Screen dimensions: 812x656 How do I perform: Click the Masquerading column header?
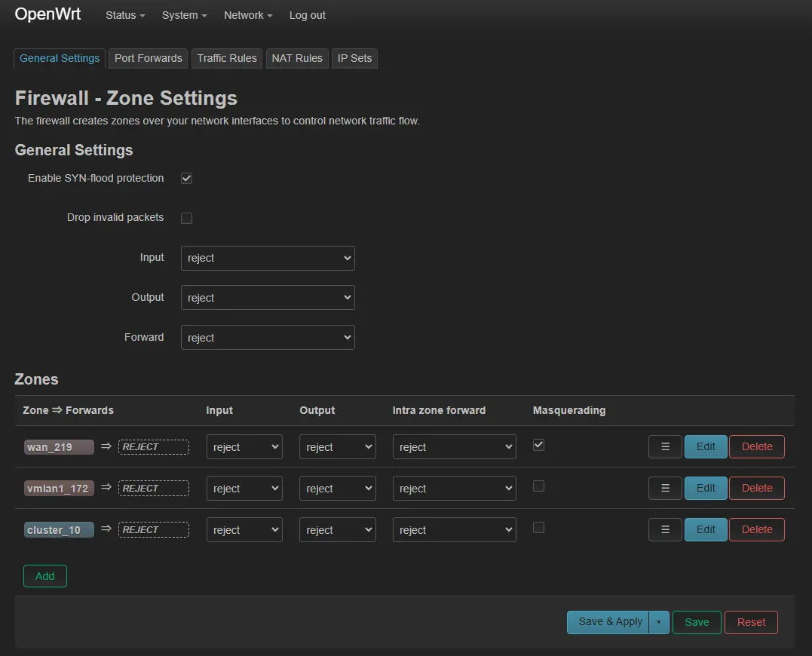[568, 410]
